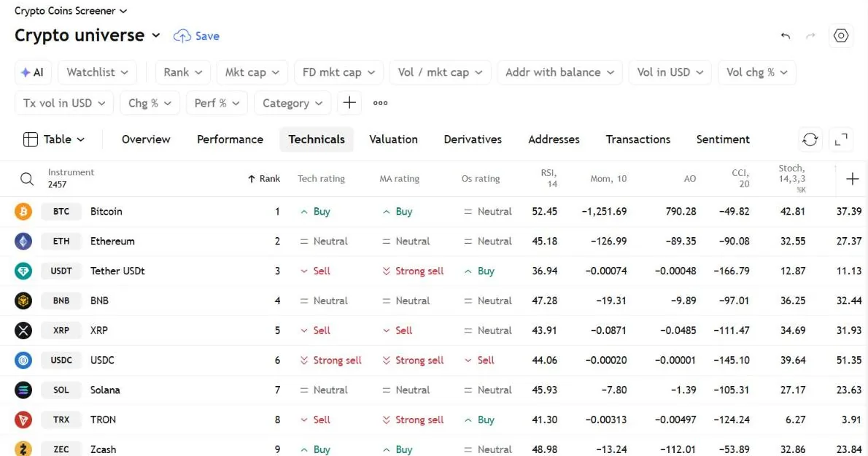This screenshot has height=456, width=868.
Task: Click the cloud upload Save icon
Action: point(182,36)
